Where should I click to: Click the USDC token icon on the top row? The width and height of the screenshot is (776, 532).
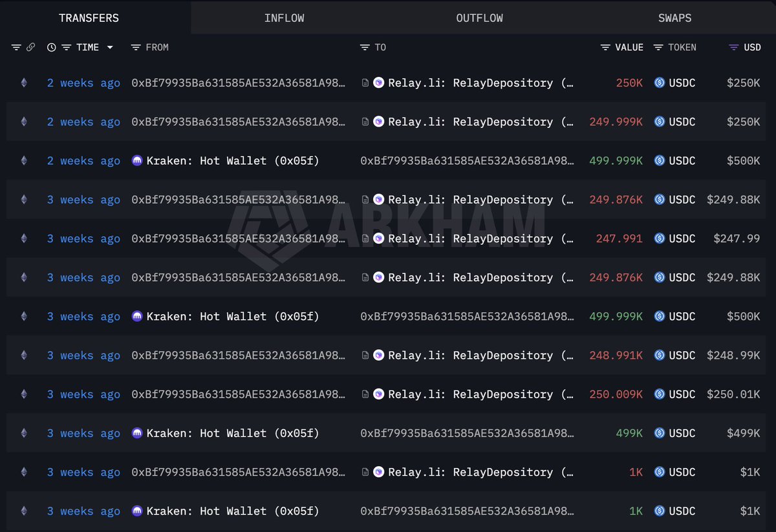(659, 83)
